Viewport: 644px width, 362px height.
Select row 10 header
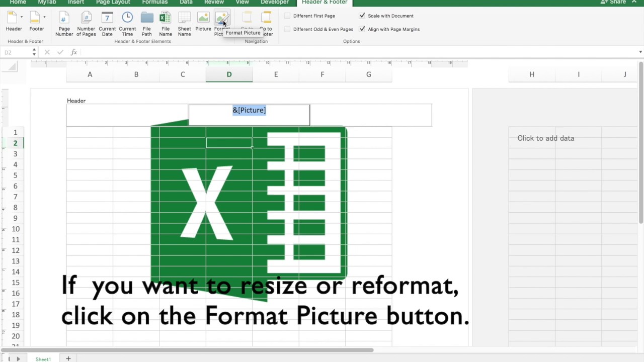click(x=15, y=229)
